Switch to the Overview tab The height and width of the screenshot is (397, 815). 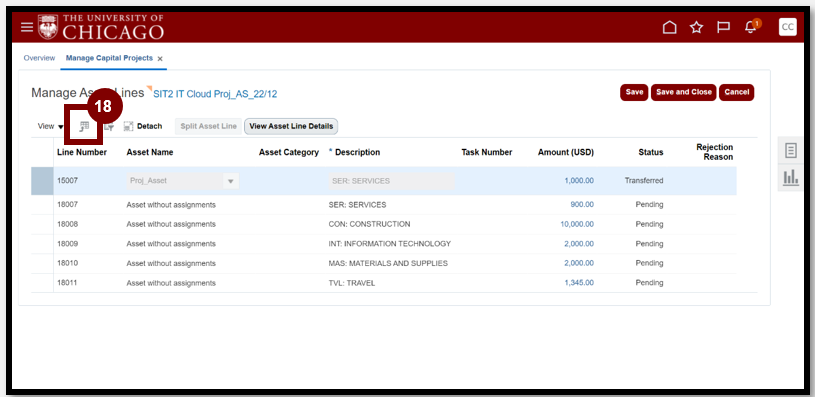coord(39,58)
